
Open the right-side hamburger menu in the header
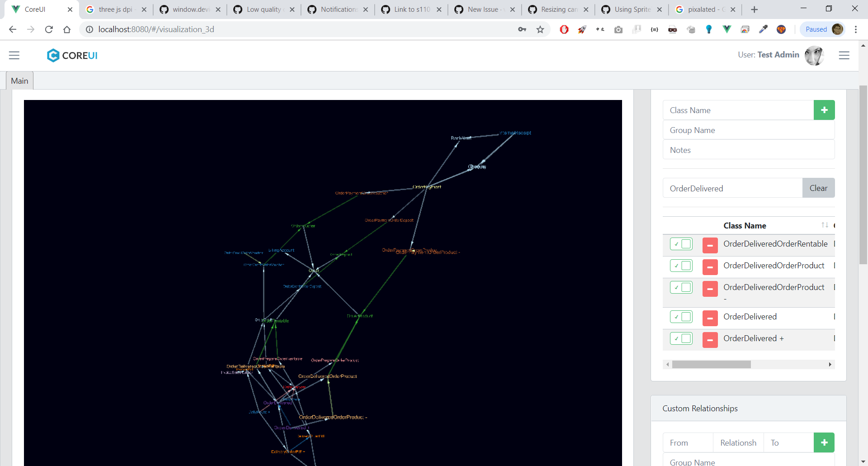[x=844, y=55]
